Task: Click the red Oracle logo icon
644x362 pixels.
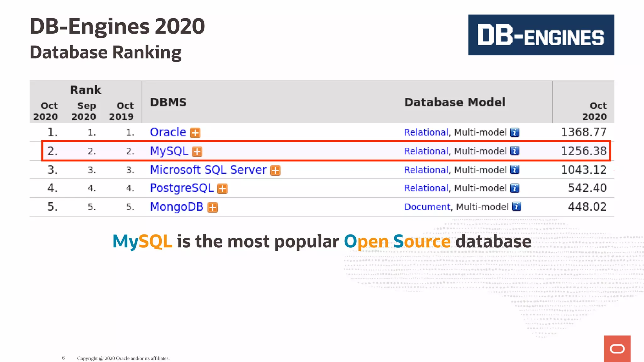Action: tap(617, 348)
